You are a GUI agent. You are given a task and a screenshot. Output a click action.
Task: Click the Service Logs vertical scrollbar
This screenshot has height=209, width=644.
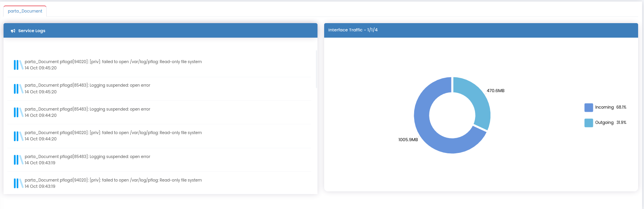tap(316, 69)
